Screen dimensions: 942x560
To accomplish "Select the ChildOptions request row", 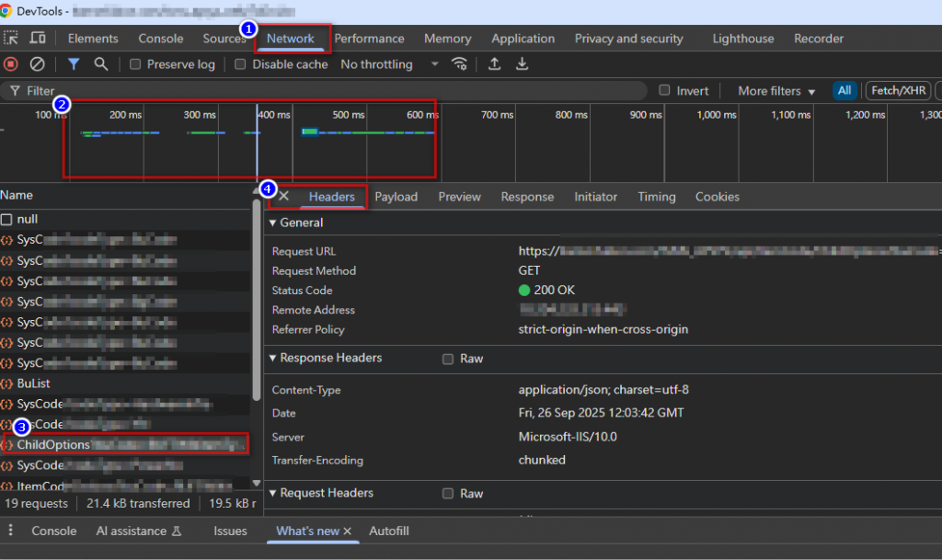I will click(125, 444).
